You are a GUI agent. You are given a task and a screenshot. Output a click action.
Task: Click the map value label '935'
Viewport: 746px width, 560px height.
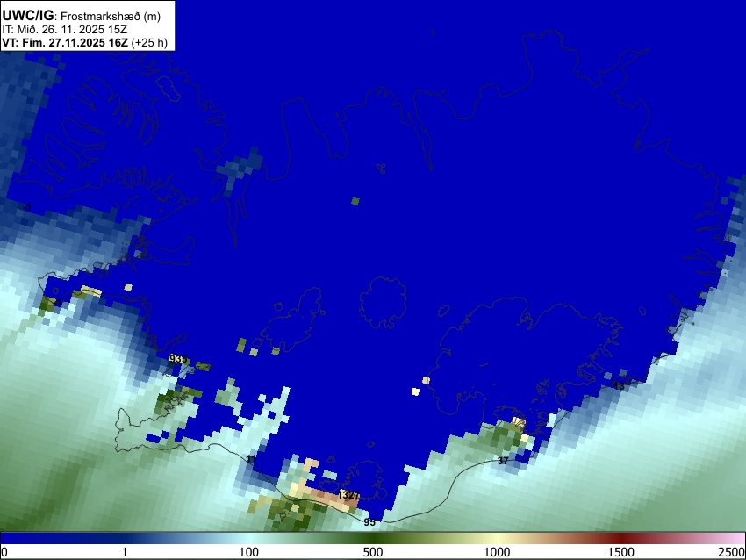[178, 359]
